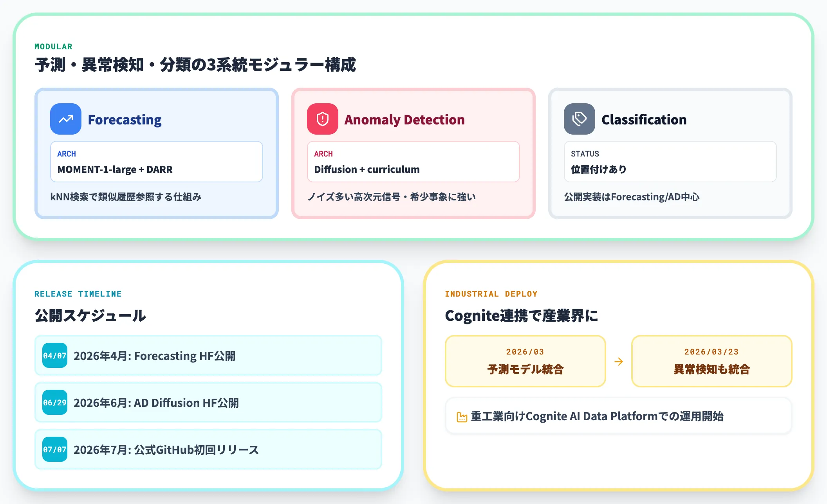Select the Diffusion + curriculum arch box
Image resolution: width=827 pixels, height=504 pixels.
coord(413,162)
